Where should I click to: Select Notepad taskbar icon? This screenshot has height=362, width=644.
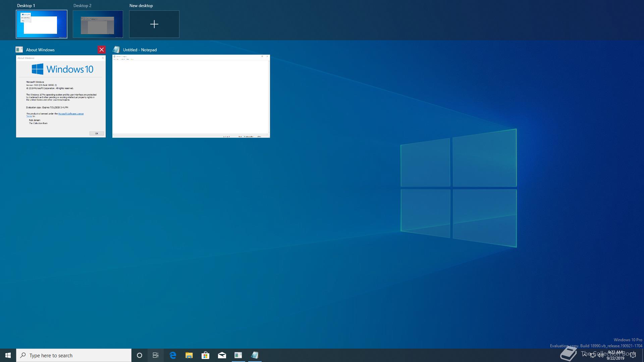tap(255, 355)
